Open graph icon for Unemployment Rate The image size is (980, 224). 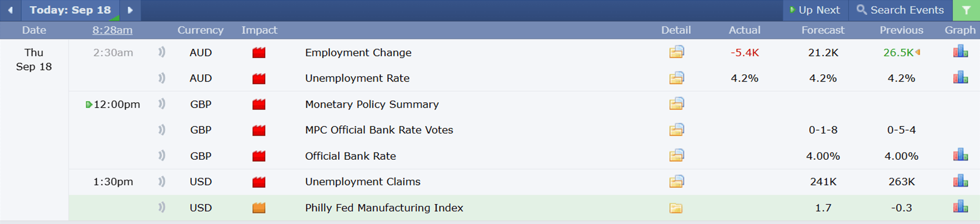click(960, 78)
